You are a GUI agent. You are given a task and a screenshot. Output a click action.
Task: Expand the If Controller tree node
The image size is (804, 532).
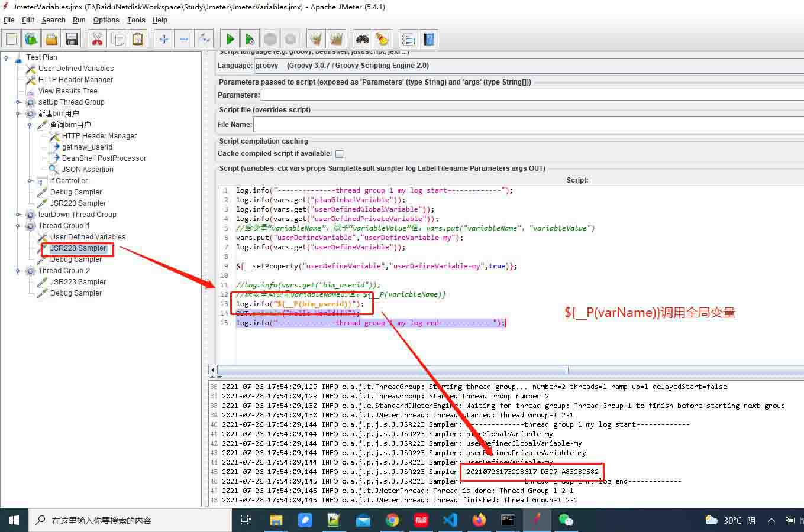[x=30, y=181]
